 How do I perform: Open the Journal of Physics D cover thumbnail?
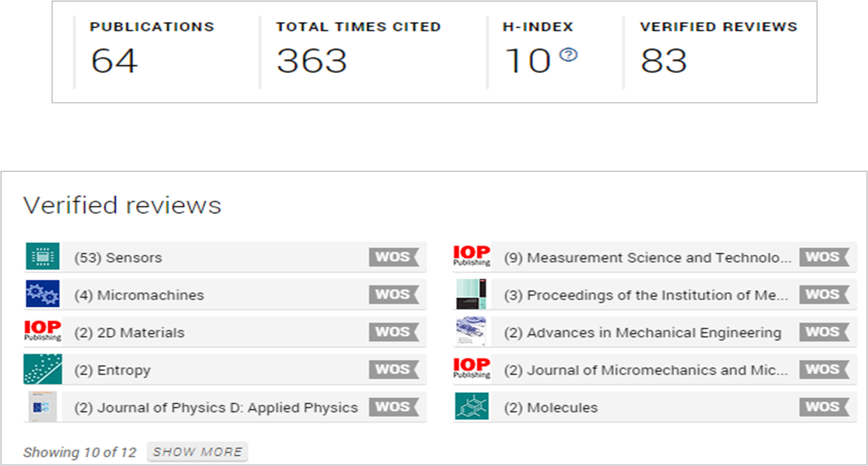click(x=42, y=407)
